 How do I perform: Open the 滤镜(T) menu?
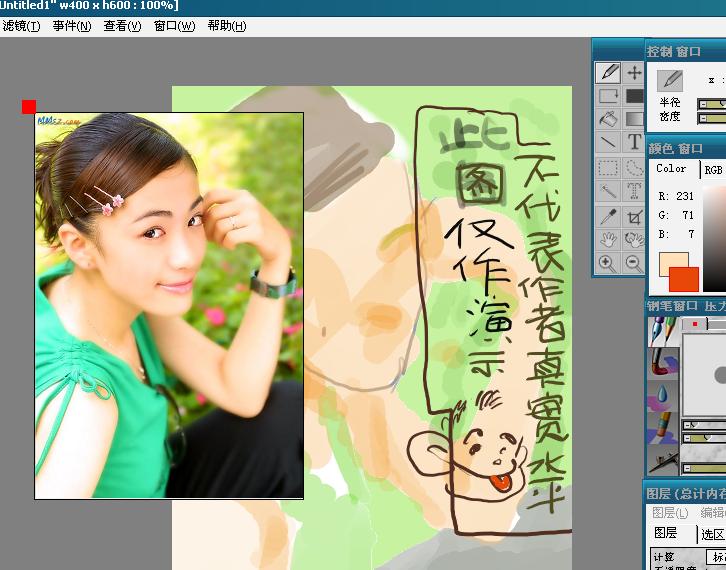click(21, 25)
